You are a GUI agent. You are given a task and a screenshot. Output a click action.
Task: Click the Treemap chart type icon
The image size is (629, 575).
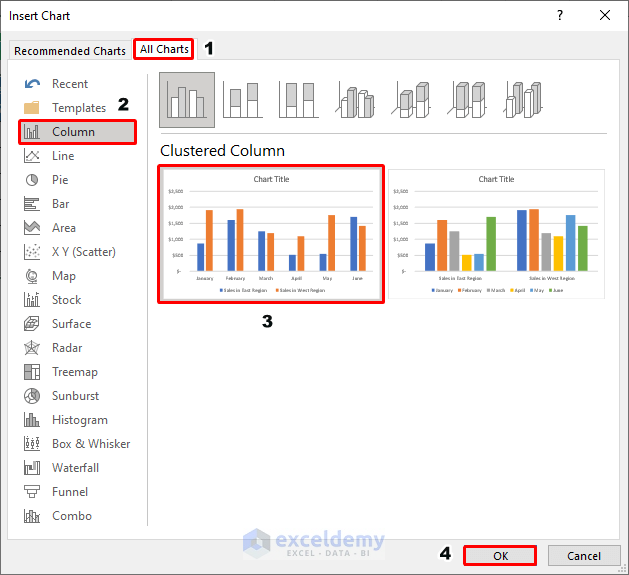pos(32,372)
